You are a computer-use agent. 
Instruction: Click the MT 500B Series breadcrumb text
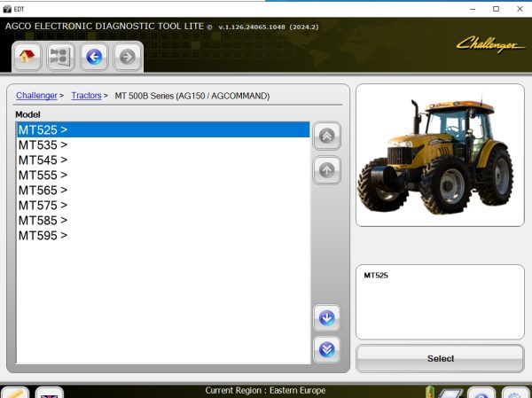192,96
